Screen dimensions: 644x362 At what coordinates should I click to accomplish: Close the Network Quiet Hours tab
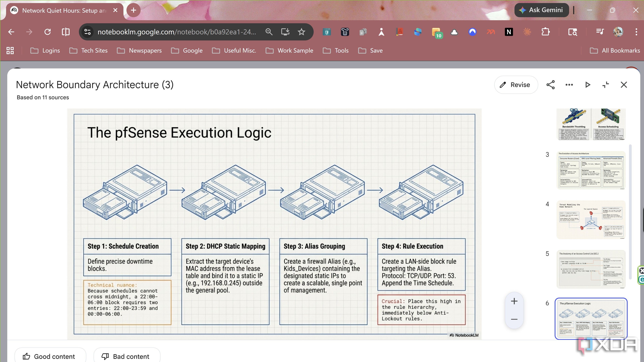point(115,10)
